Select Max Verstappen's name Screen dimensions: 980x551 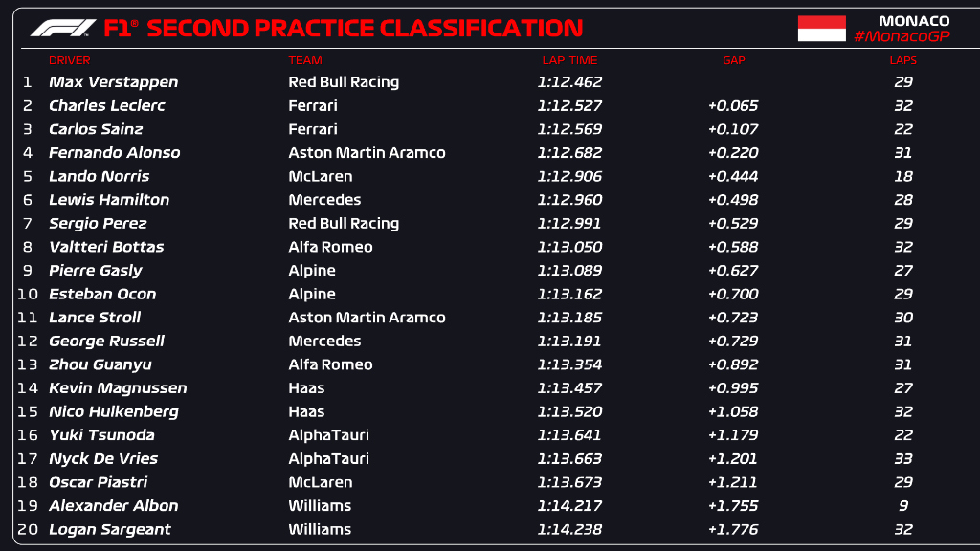coord(113,82)
